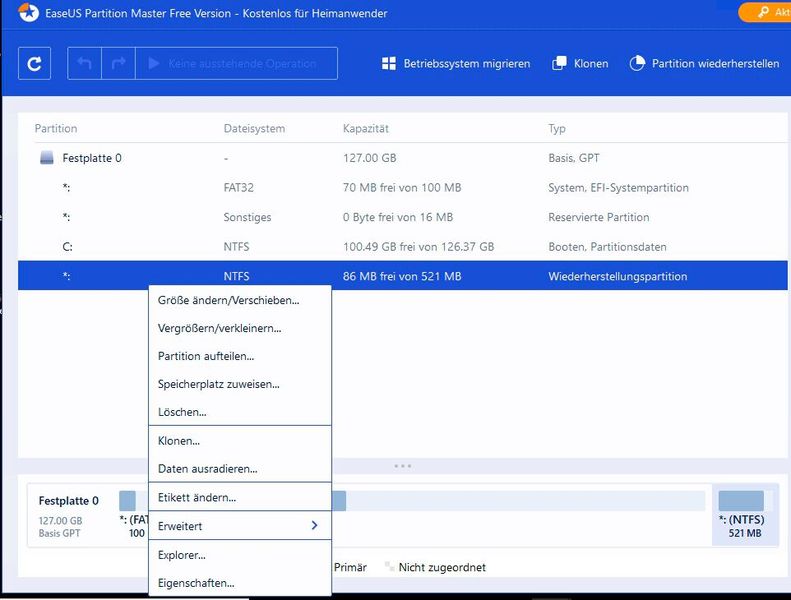Image resolution: width=791 pixels, height=600 pixels.
Task: Click '70 MB frei von 100 MB' cell
Action: click(x=402, y=188)
